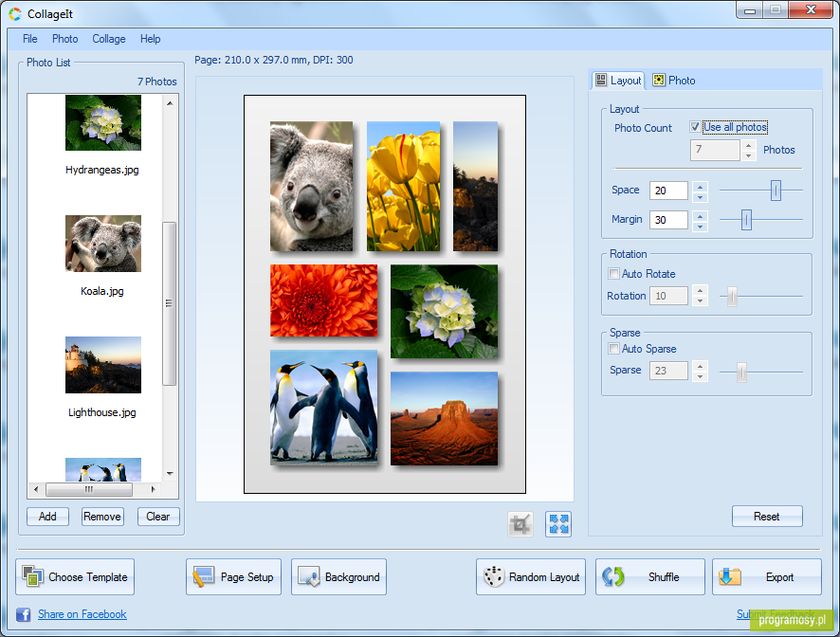This screenshot has width=840, height=637.
Task: Switch to the Photo tab in the right panel
Action: pyautogui.click(x=674, y=81)
